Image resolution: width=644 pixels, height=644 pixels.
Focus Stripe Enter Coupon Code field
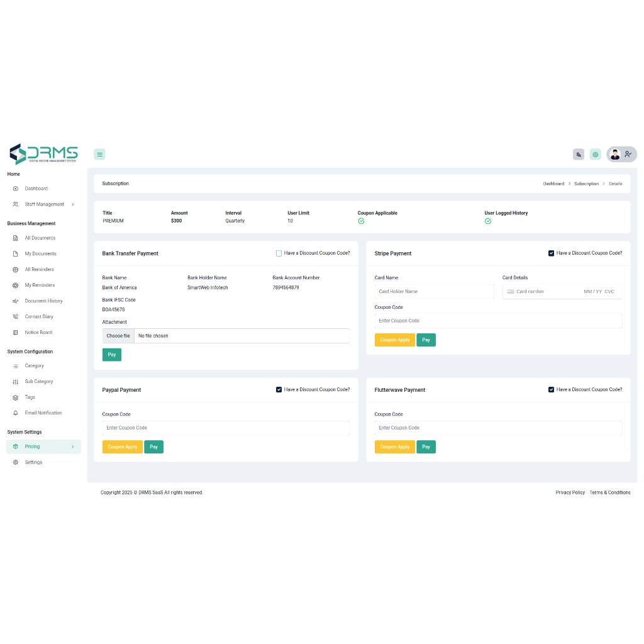[498, 321]
